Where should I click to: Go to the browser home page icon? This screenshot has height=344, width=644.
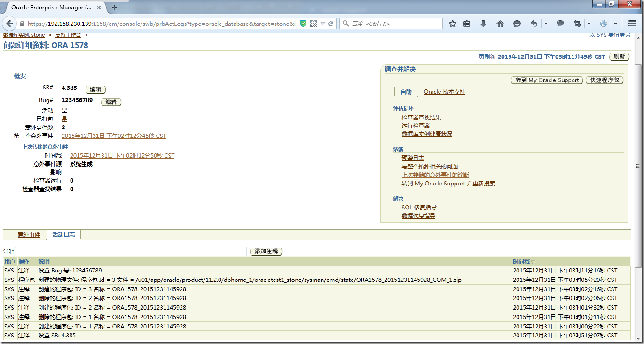[x=500, y=24]
